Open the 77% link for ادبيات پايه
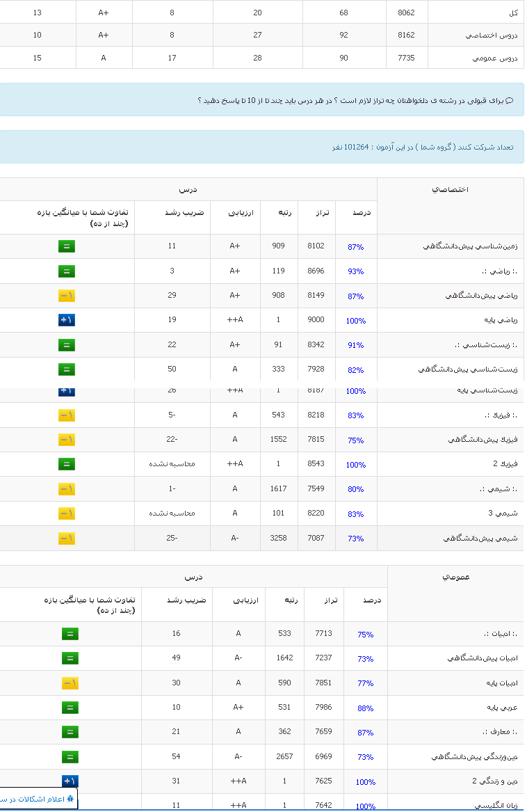Screen dimensions: 527x812 [x=366, y=683]
